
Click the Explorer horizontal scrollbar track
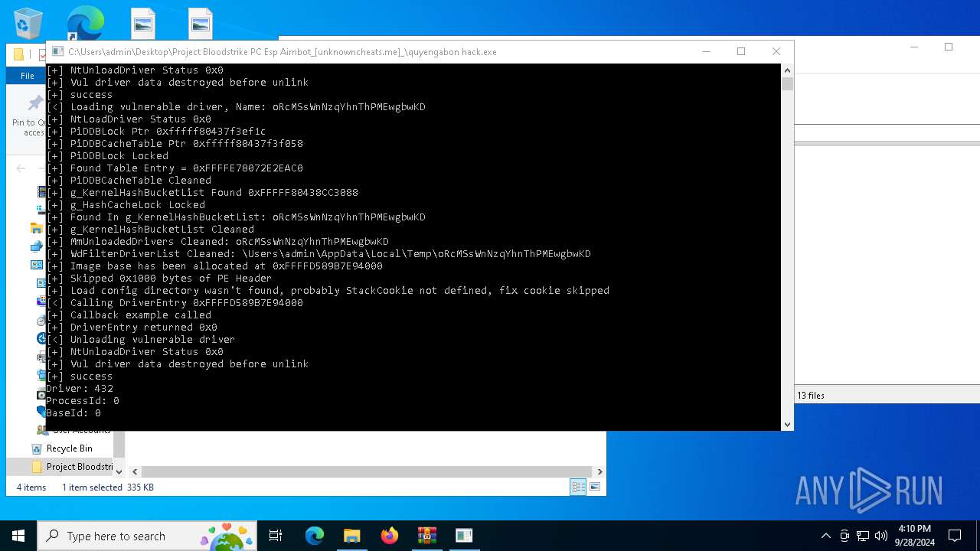click(367, 472)
